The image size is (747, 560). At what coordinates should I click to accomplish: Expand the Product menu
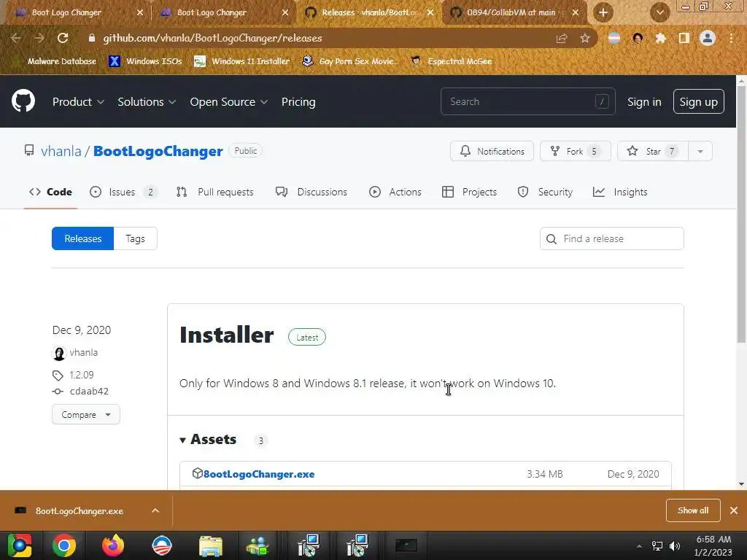tap(78, 102)
